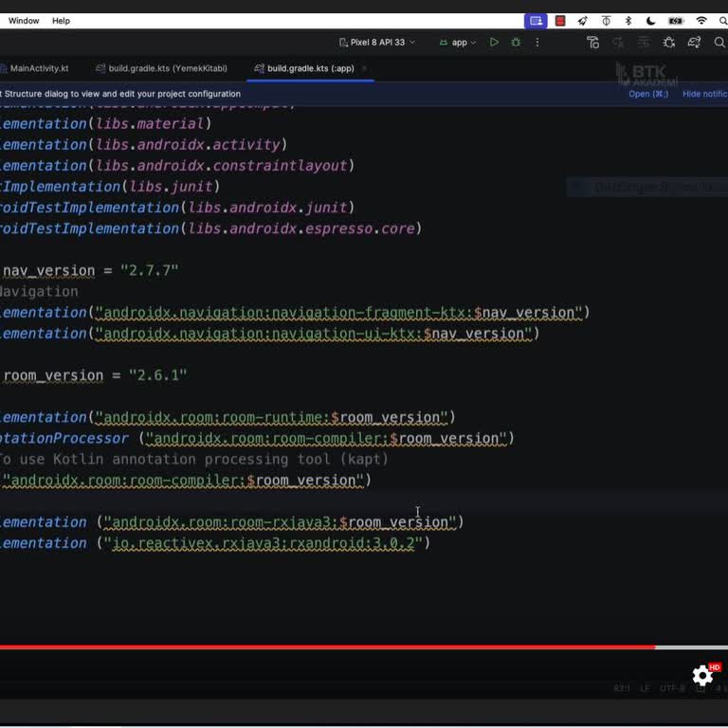Image resolution: width=728 pixels, height=728 pixels.
Task: Open the app run configuration dropdown
Action: pos(458,43)
